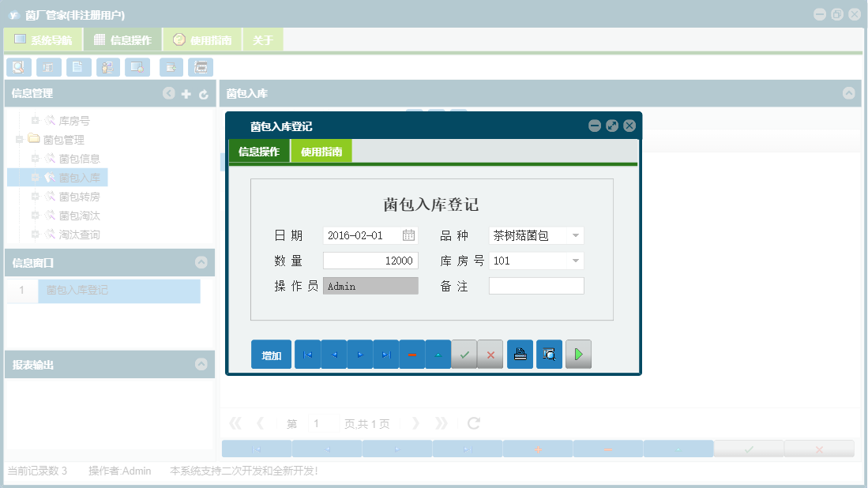Confirm entry with the green checkmark
Screen dimensions: 868x488
coord(464,354)
